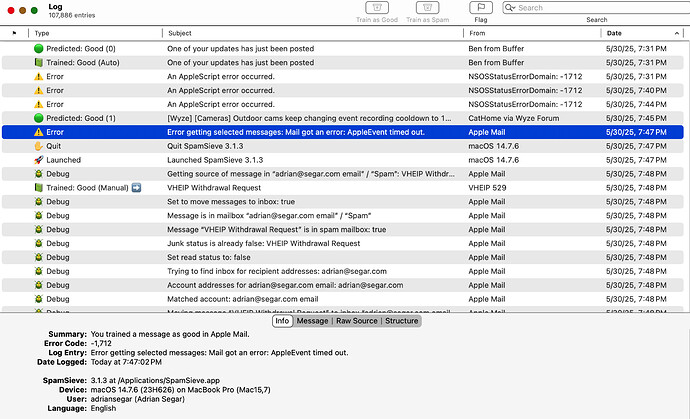
Task: Select the 5/30/25, 7:44 PM date cell
Action: coord(636,104)
